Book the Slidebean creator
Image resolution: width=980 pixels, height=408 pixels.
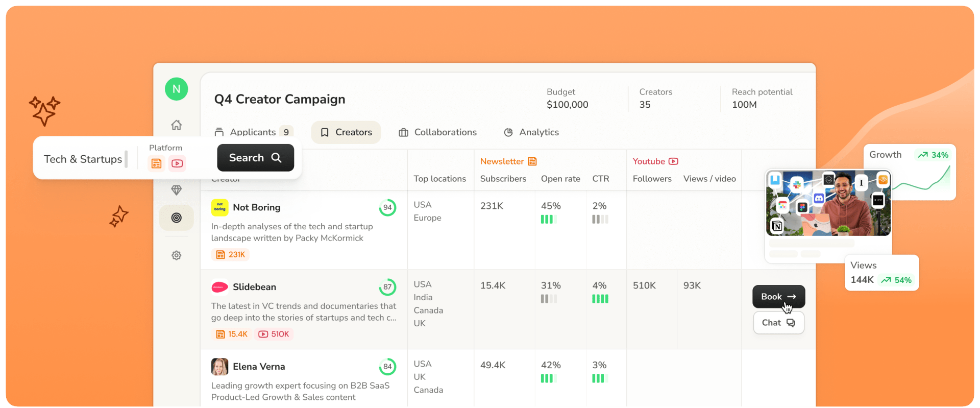pyautogui.click(x=779, y=297)
